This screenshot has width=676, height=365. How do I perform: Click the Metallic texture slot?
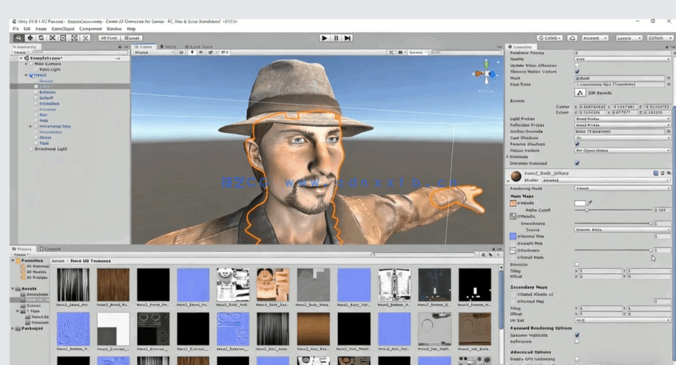click(513, 216)
